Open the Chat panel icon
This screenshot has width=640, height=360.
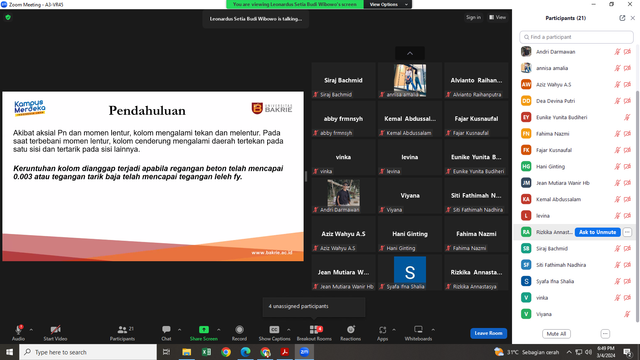click(x=166, y=329)
